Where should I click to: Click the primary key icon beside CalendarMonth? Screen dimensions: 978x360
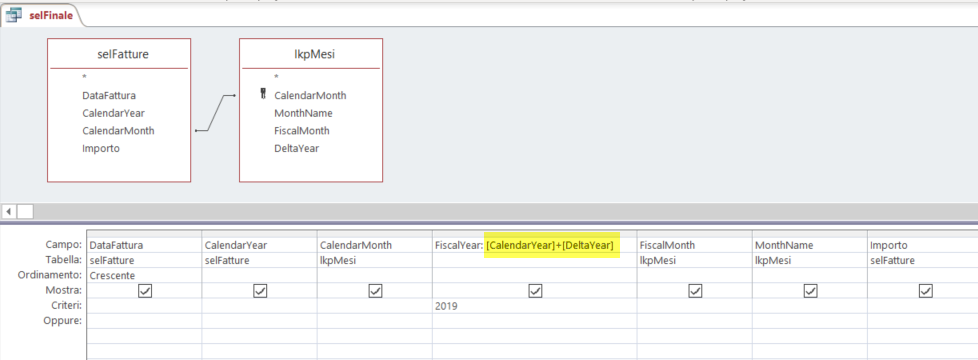coord(263,95)
